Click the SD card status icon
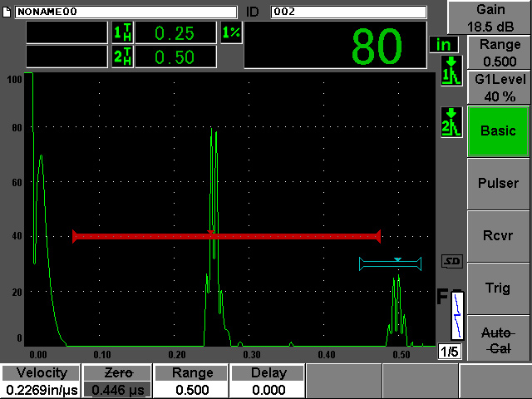 click(x=451, y=261)
